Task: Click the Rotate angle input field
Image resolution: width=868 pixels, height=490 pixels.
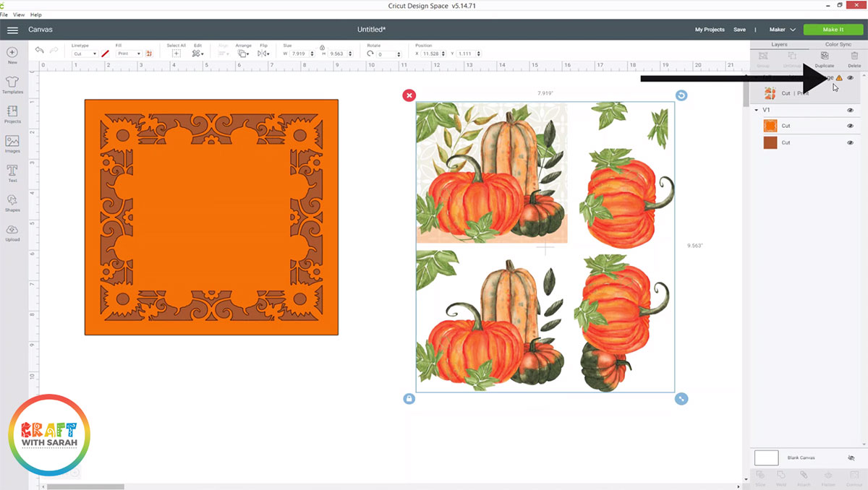Action: point(388,54)
